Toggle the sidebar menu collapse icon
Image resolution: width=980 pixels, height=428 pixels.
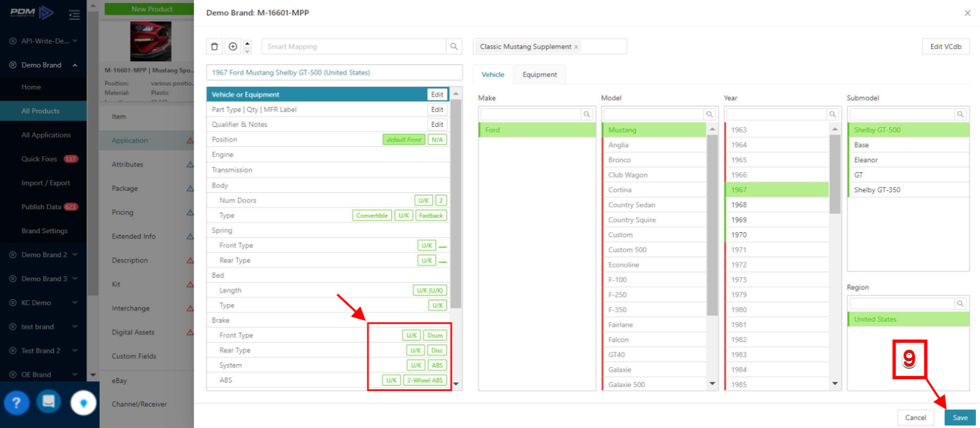point(74,15)
